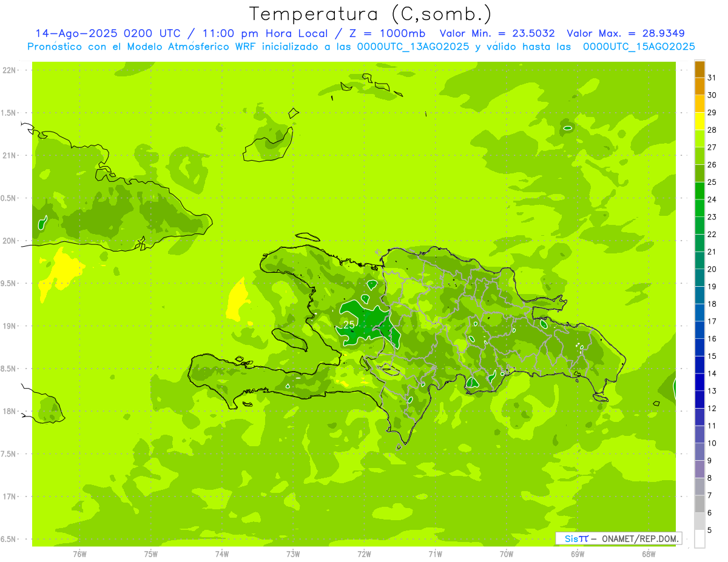Click the 'Valor Min. = 23.5032' text

coord(497,33)
